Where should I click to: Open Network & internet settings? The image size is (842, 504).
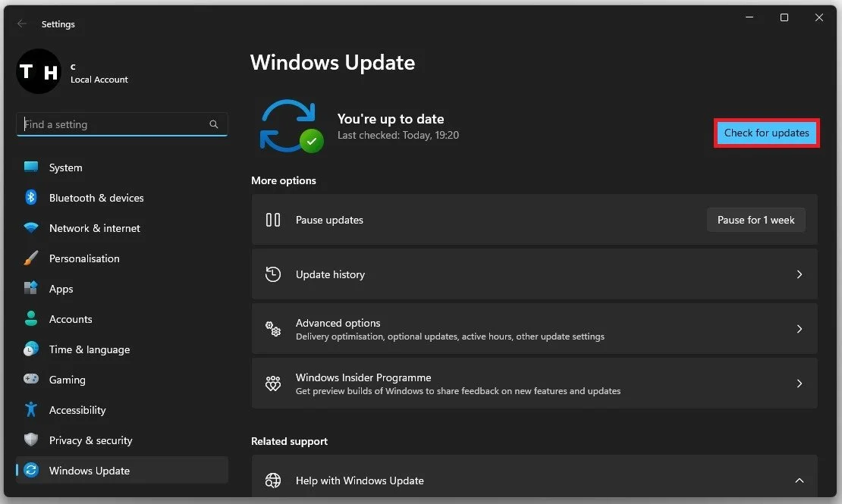[122, 228]
